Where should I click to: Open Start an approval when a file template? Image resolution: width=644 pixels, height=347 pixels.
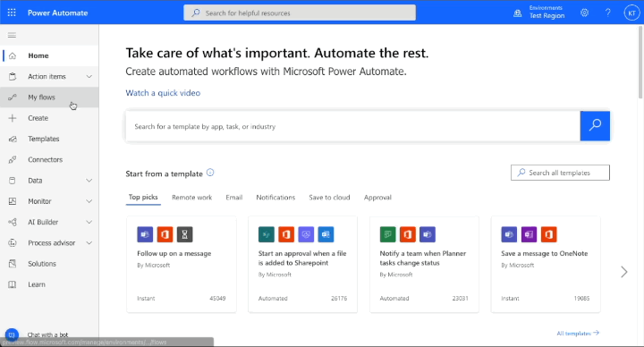[302, 264]
